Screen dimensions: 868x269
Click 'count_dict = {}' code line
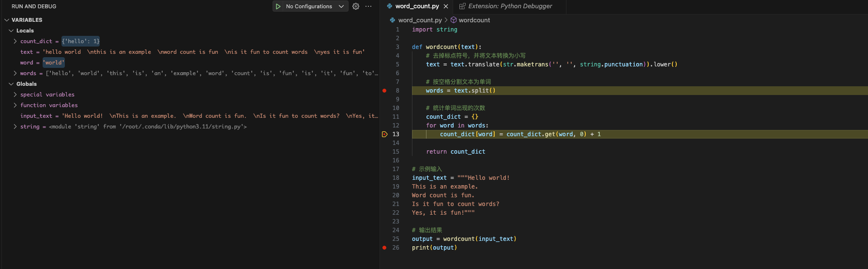[452, 117]
